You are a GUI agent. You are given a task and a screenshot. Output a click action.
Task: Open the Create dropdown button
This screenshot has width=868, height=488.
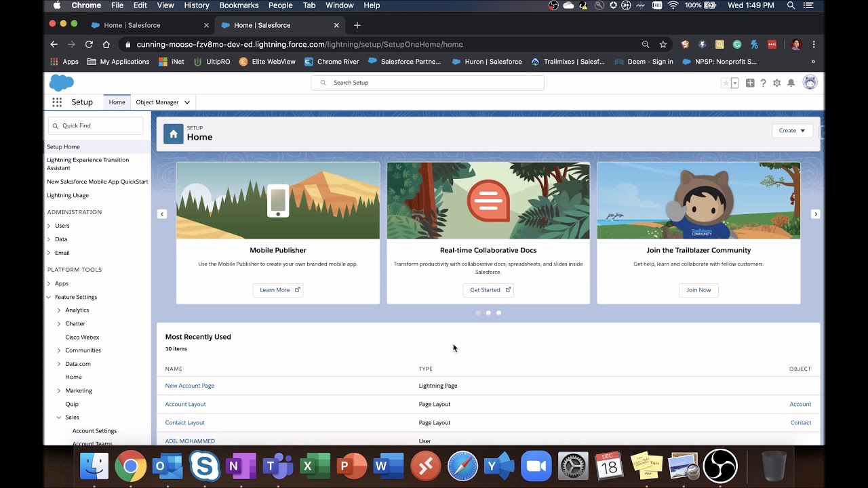[792, 131]
